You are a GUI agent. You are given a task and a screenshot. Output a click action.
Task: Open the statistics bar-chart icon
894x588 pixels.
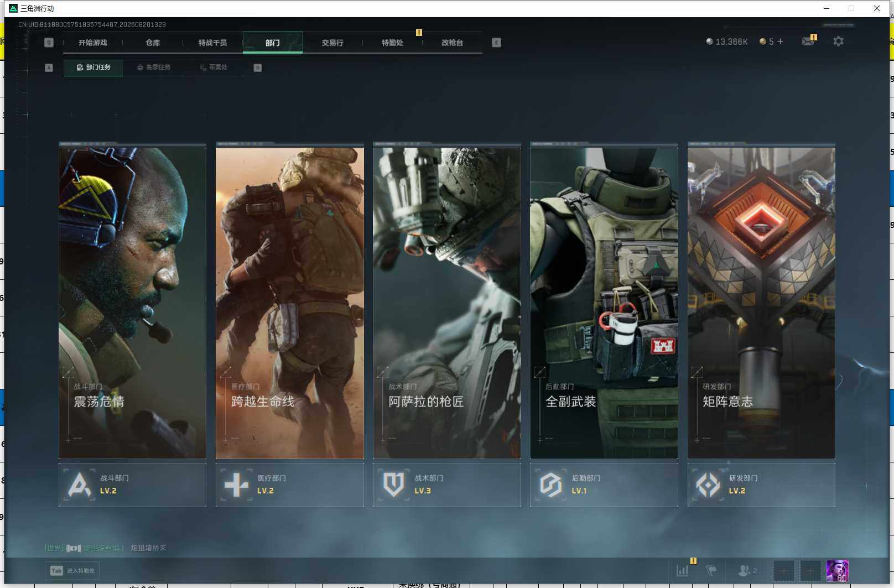(x=683, y=570)
